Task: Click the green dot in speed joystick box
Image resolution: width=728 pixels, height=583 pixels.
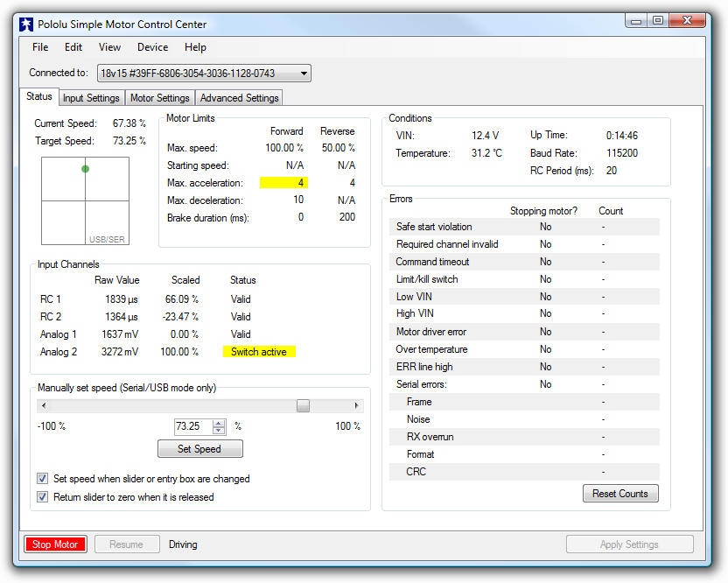Action: tap(86, 169)
